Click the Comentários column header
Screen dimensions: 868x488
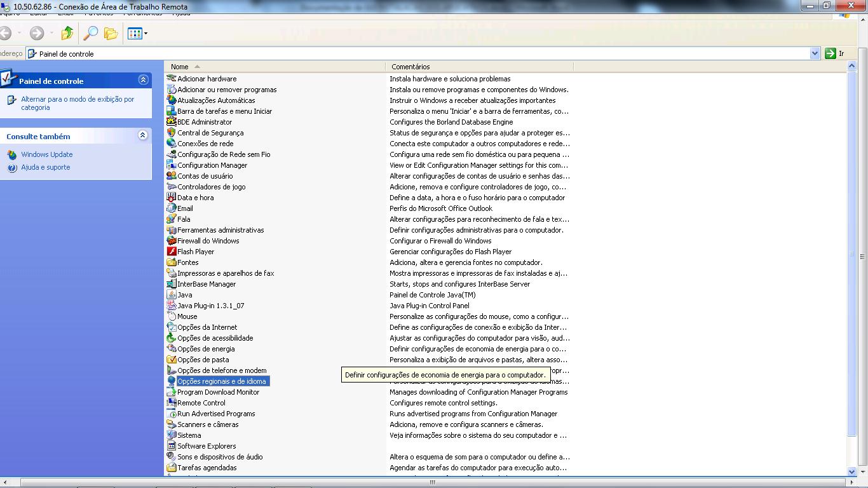pos(410,67)
